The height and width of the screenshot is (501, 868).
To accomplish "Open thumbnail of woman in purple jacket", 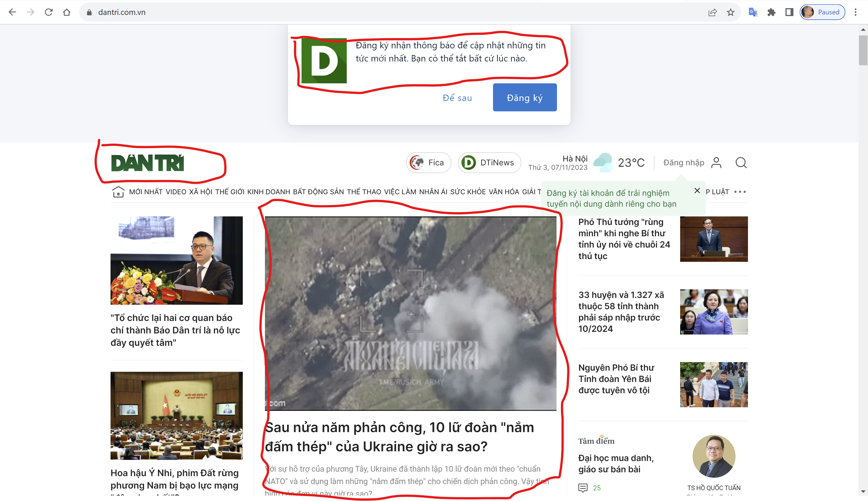I will (714, 312).
